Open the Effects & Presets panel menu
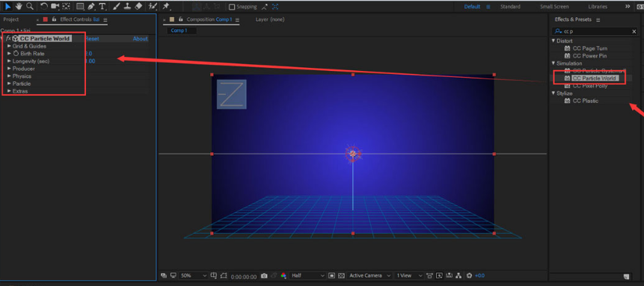Viewport: 644px width, 286px height. [598, 19]
